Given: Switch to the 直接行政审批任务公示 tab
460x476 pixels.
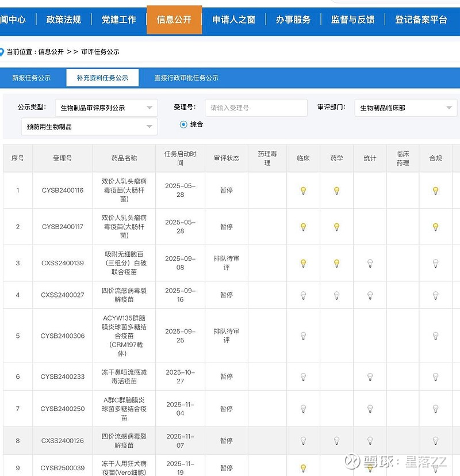Looking at the screenshot, I should (x=186, y=78).
